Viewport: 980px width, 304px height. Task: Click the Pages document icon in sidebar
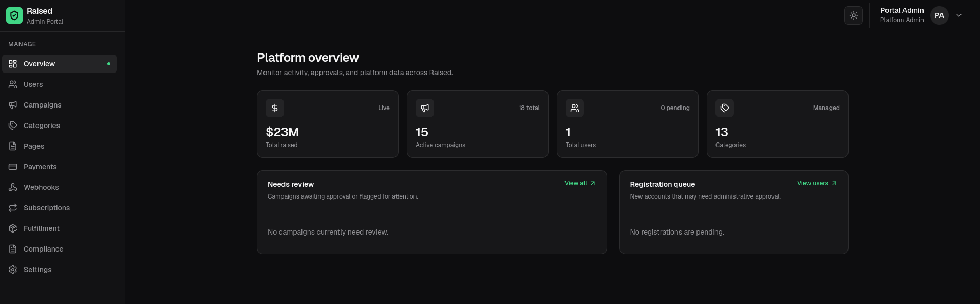tap(13, 146)
